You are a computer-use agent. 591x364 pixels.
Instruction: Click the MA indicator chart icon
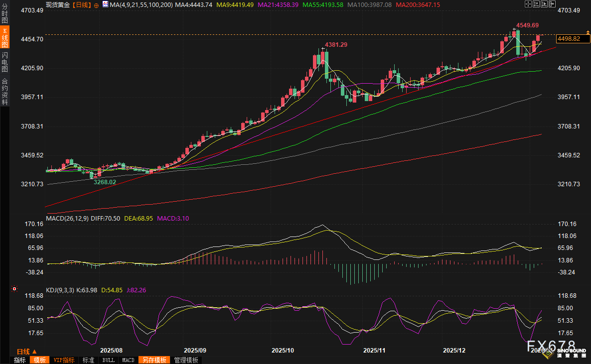pyautogui.click(x=105, y=4)
